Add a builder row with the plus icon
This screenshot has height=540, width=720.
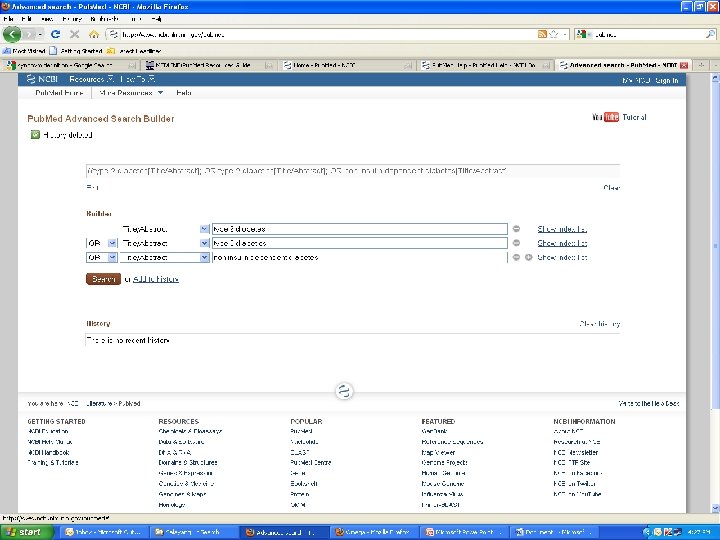529,257
